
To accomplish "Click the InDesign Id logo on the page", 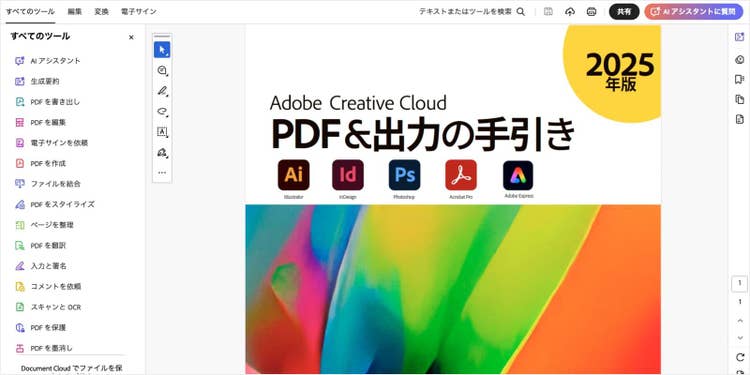I will pyautogui.click(x=348, y=175).
